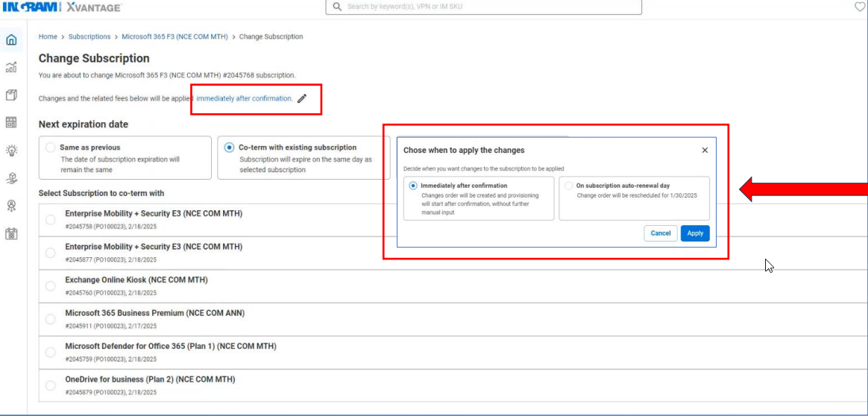Select Immediately after confirmation radio in dialog
The height and width of the screenshot is (416, 868).
pyautogui.click(x=413, y=186)
